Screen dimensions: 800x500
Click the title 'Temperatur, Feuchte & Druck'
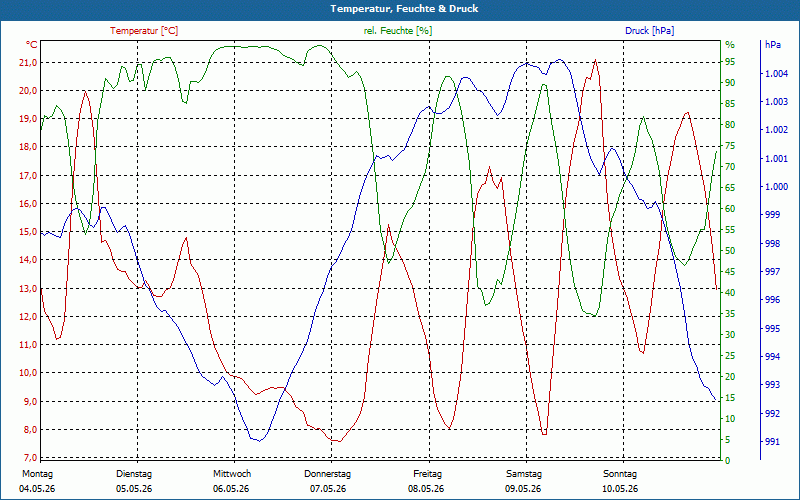coord(404,9)
